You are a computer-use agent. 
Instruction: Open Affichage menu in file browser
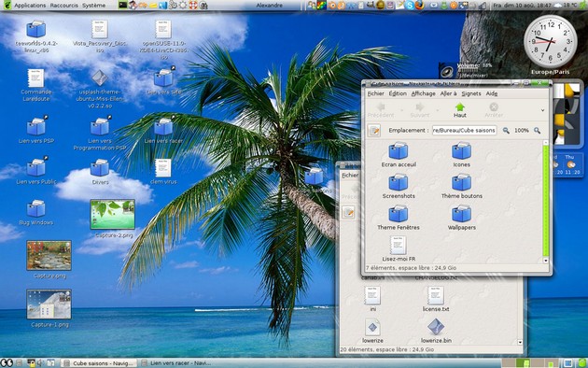tap(424, 93)
